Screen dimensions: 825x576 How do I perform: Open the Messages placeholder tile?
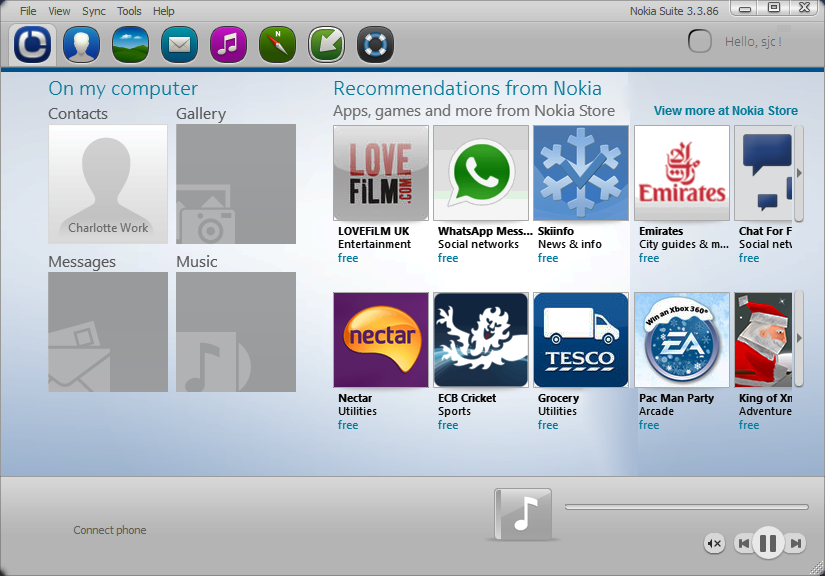[x=108, y=332]
